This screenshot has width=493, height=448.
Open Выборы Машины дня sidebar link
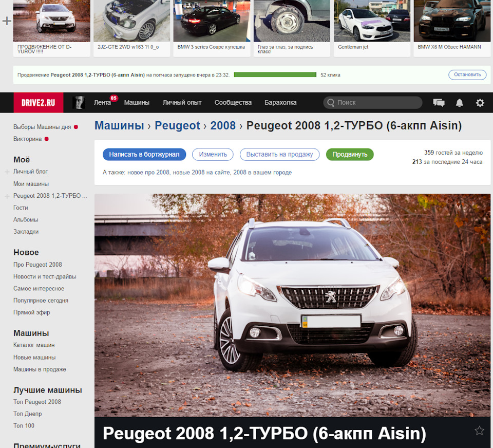(x=42, y=127)
